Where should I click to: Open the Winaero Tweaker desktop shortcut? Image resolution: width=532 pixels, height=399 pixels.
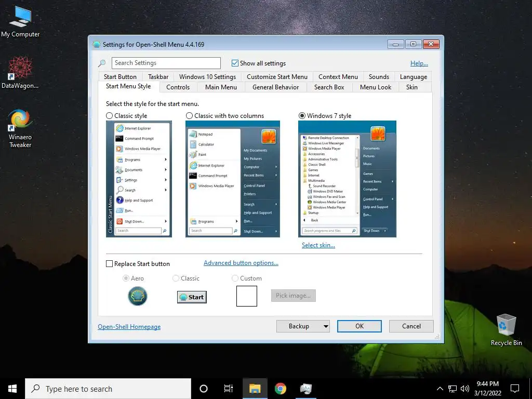point(20,128)
